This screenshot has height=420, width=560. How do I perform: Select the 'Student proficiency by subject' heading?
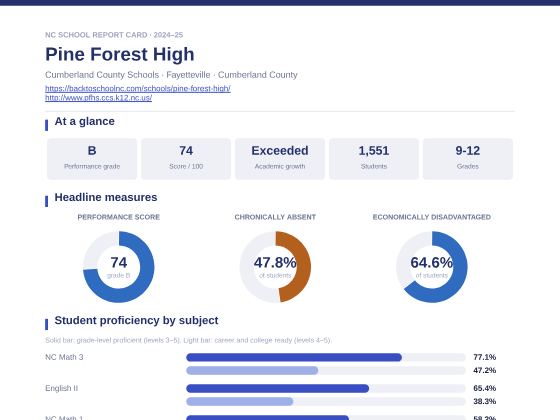(136, 320)
